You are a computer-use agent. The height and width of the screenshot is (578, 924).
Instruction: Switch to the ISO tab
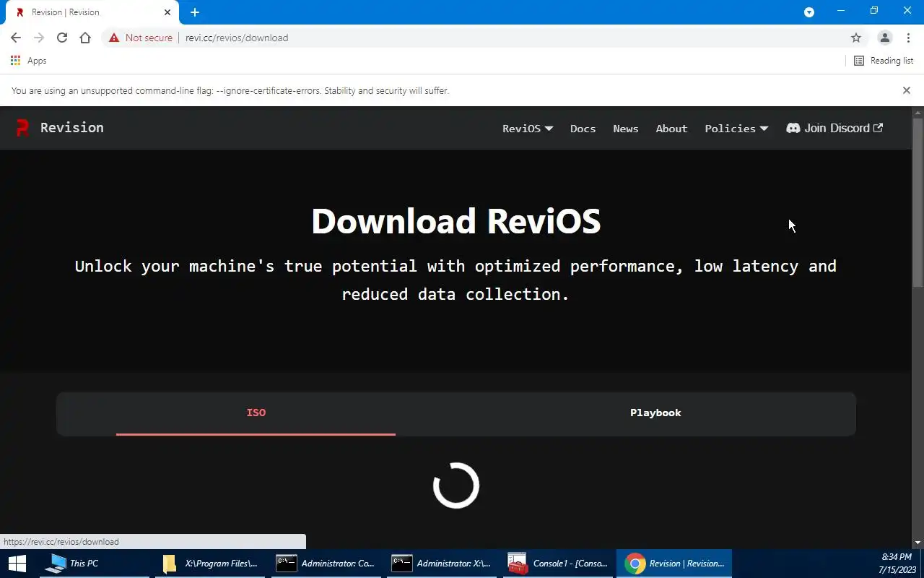click(x=256, y=413)
